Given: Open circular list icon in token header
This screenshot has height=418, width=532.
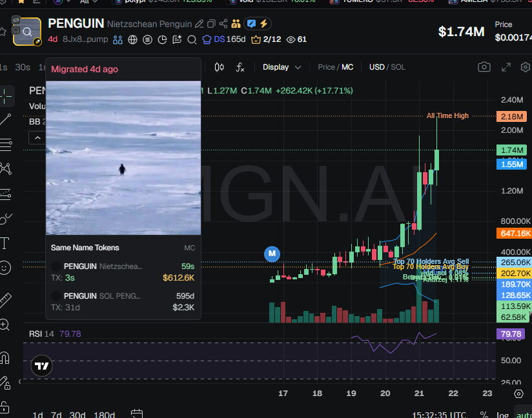Looking at the screenshot, I should point(148,39).
